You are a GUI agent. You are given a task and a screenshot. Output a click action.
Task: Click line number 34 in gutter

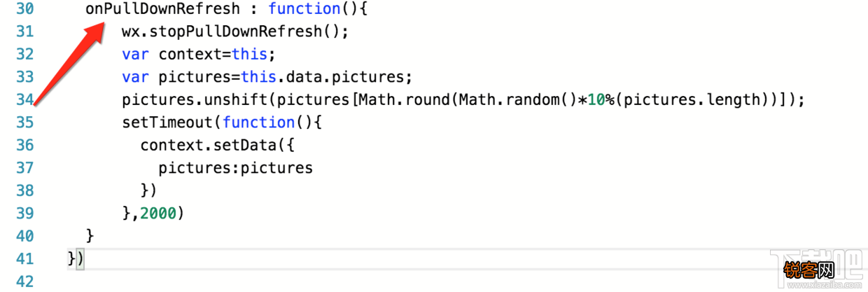pyautogui.click(x=24, y=100)
